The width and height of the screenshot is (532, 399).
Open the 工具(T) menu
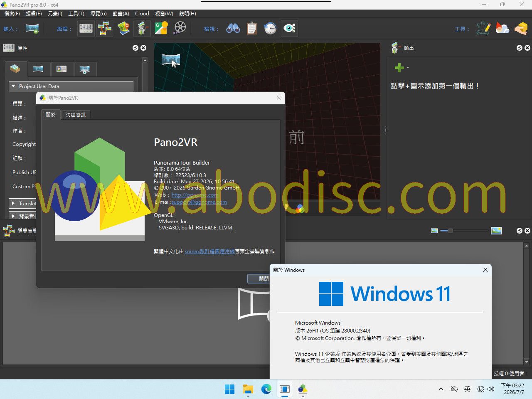76,14
